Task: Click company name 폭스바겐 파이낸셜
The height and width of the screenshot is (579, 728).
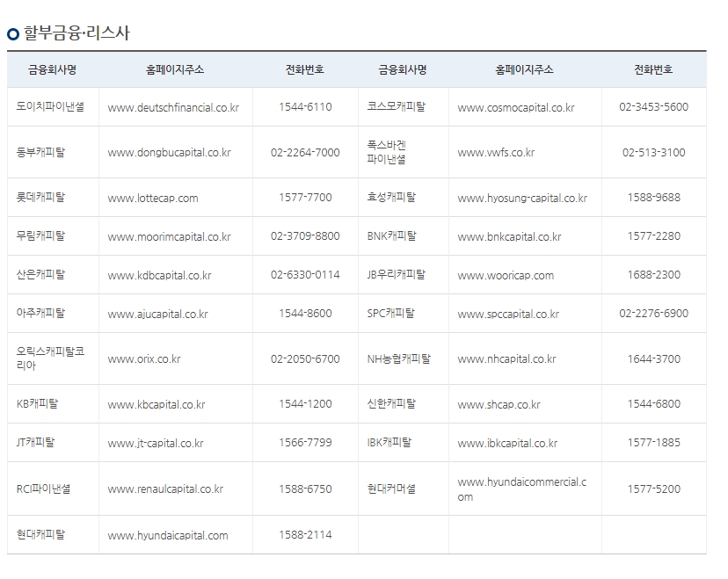Action: pyautogui.click(x=386, y=152)
